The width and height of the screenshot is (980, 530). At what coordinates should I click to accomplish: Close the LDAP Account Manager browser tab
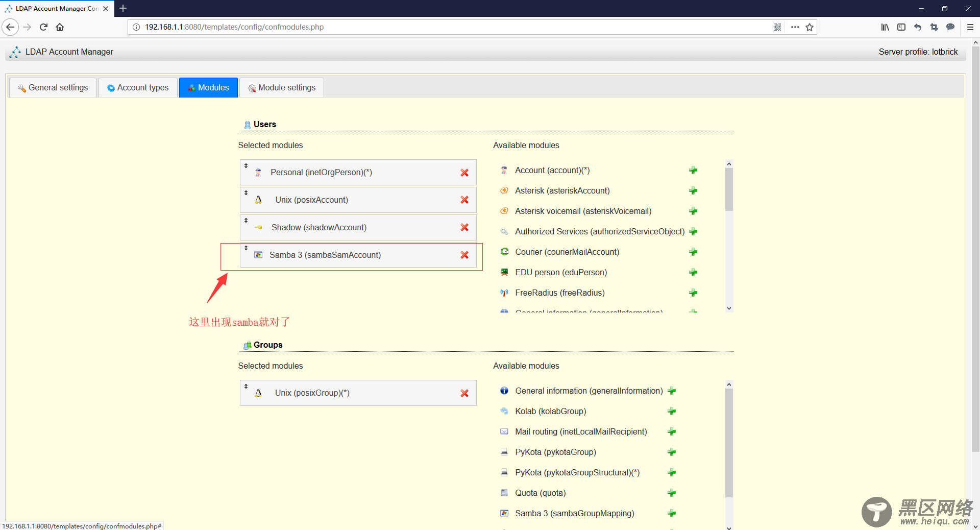106,9
